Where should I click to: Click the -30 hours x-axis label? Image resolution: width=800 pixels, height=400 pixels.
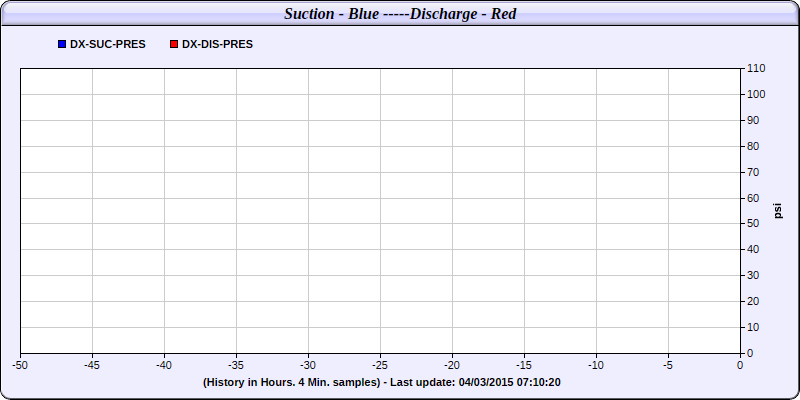tap(308, 365)
